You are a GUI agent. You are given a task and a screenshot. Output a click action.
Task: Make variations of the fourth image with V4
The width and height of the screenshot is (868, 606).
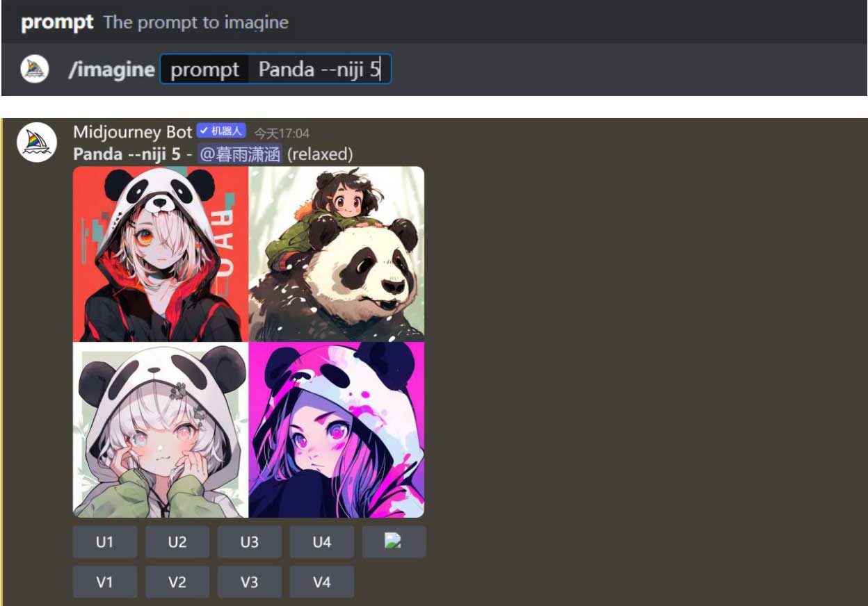tap(321, 582)
